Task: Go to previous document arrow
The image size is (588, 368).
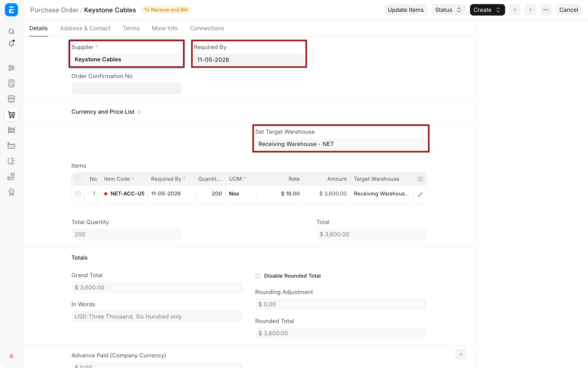Action: (515, 10)
